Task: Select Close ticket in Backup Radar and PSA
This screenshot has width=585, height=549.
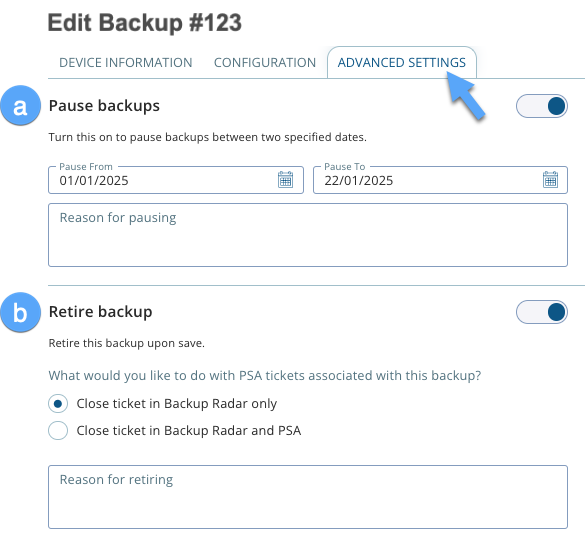Action: click(58, 431)
